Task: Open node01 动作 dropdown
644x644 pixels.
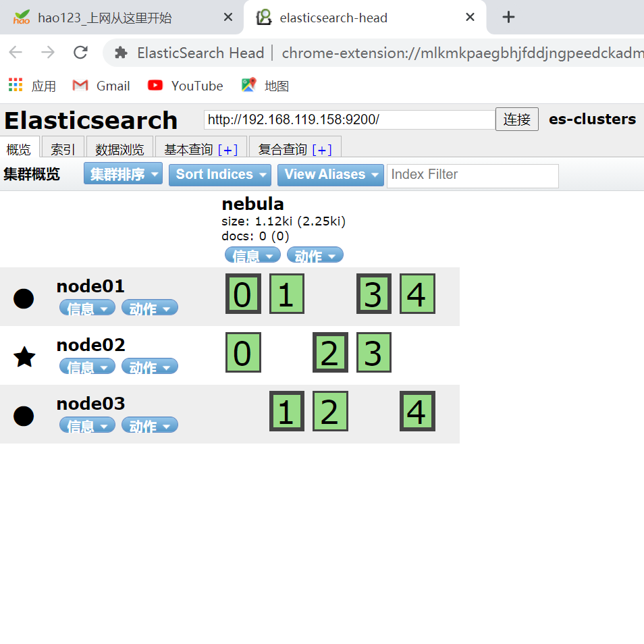Action: [149, 308]
